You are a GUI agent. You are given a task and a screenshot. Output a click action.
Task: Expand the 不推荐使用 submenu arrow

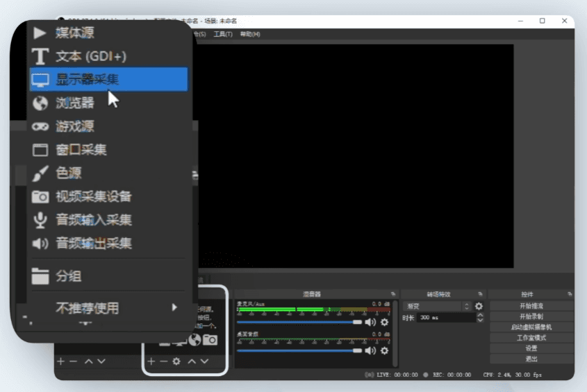tap(174, 307)
